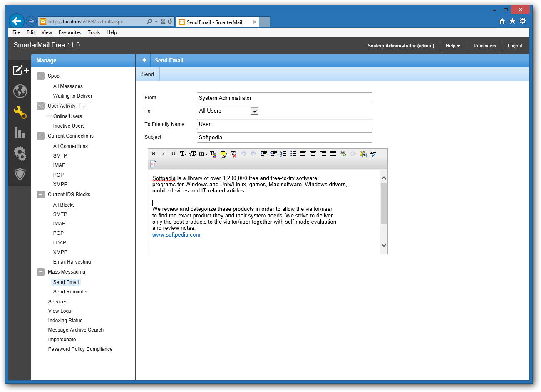Open the wrench manage sidebar section
The width and height of the screenshot is (541, 392).
point(20,112)
